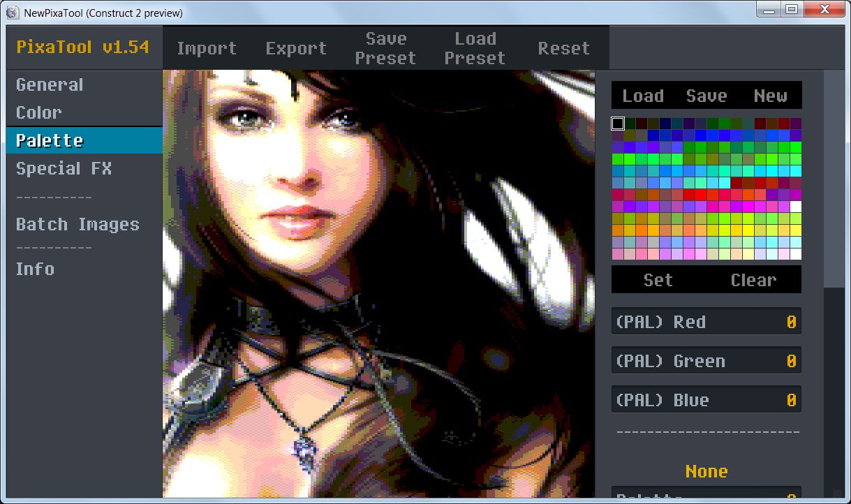The height and width of the screenshot is (504, 851).
Task: Export the current image
Action: click(x=296, y=47)
